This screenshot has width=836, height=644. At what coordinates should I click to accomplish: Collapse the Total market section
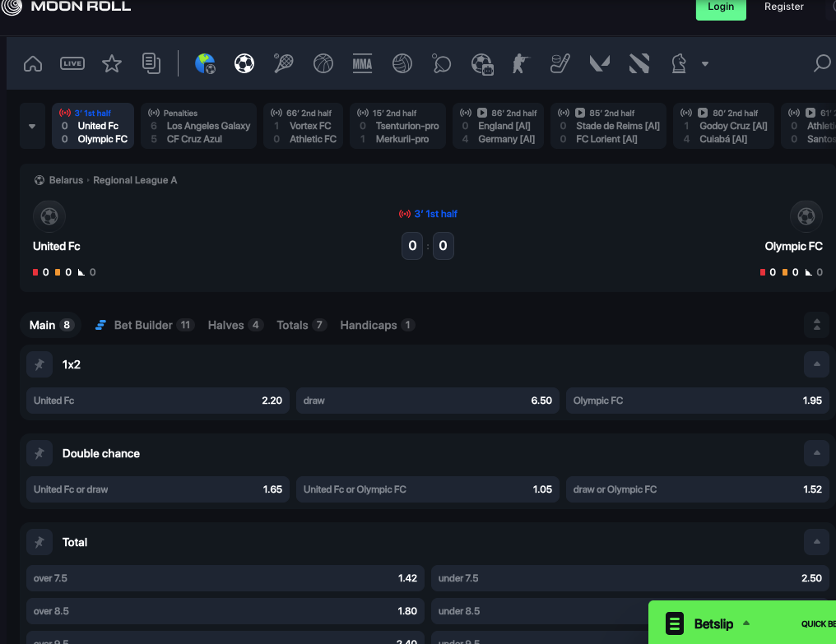click(x=817, y=543)
